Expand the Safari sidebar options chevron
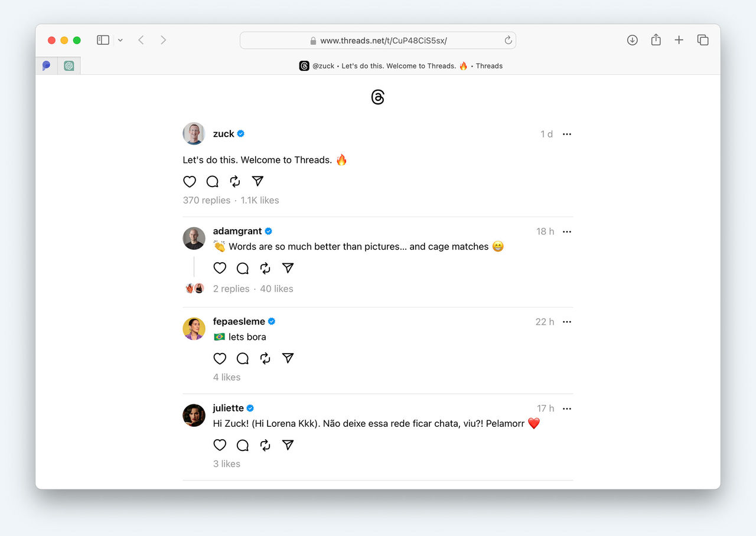The image size is (756, 536). coord(120,40)
